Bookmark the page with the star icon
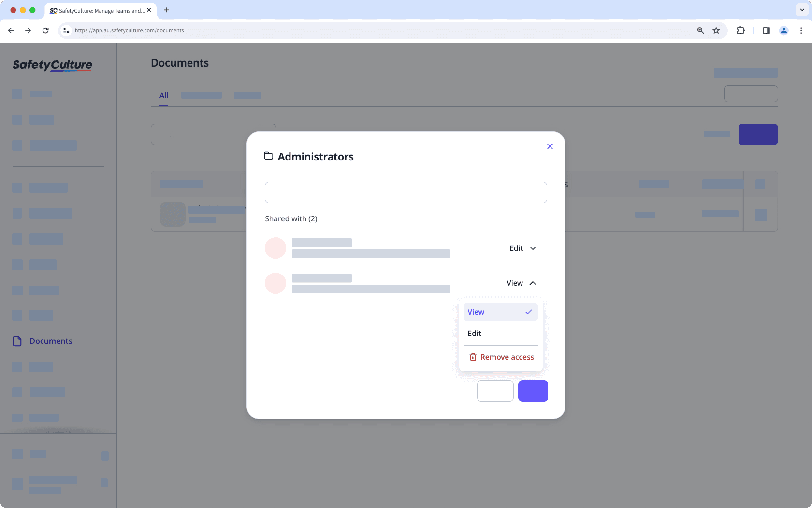 point(716,30)
